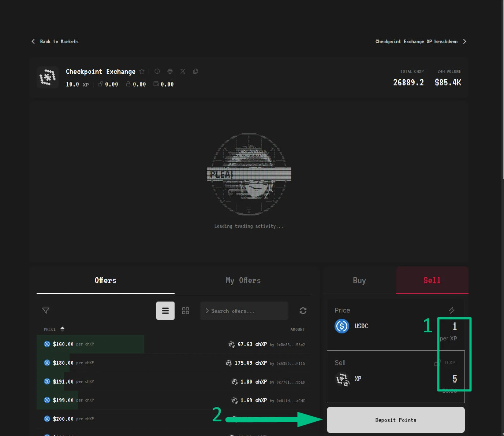Open the website globe icon
Screen dimensions: 504x436
(170, 71)
